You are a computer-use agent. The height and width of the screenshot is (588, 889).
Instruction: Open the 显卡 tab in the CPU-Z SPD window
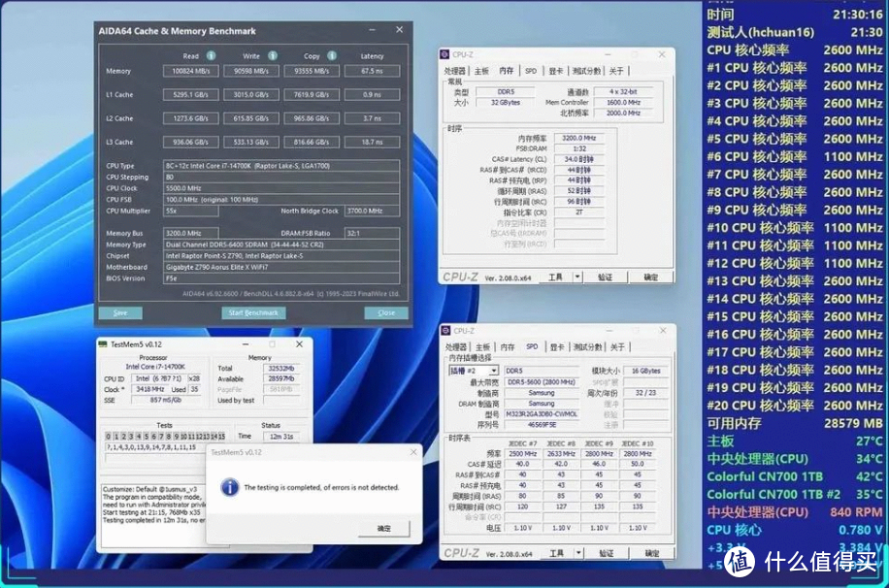tap(557, 347)
